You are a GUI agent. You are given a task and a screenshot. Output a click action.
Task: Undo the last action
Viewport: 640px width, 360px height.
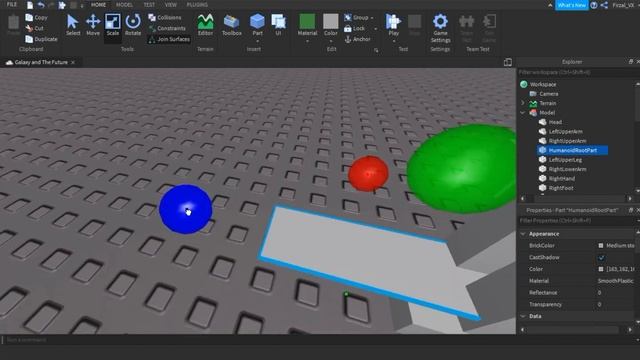click(x=41, y=5)
